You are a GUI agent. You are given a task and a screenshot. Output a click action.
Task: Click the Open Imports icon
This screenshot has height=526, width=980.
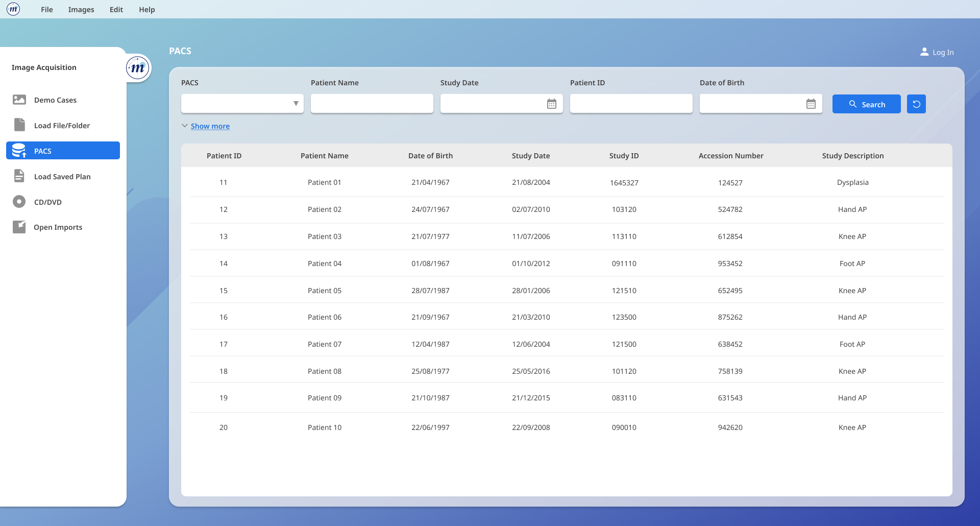(19, 227)
